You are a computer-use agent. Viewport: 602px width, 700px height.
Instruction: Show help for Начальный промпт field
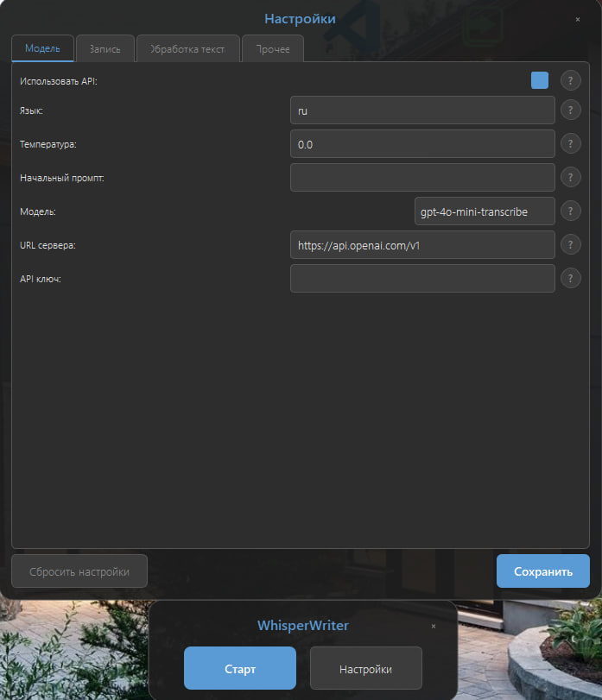570,178
